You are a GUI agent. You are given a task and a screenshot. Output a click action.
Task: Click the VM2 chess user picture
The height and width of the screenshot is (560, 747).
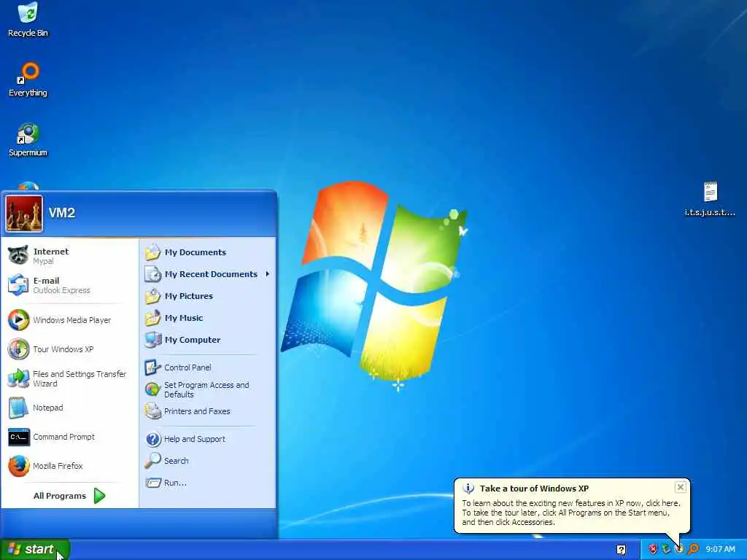point(24,214)
